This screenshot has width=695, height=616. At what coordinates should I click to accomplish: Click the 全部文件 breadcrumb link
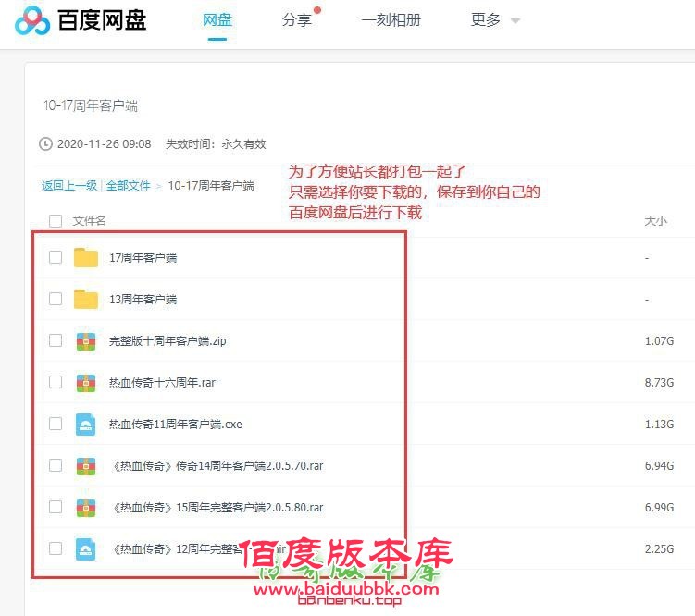[x=128, y=185]
